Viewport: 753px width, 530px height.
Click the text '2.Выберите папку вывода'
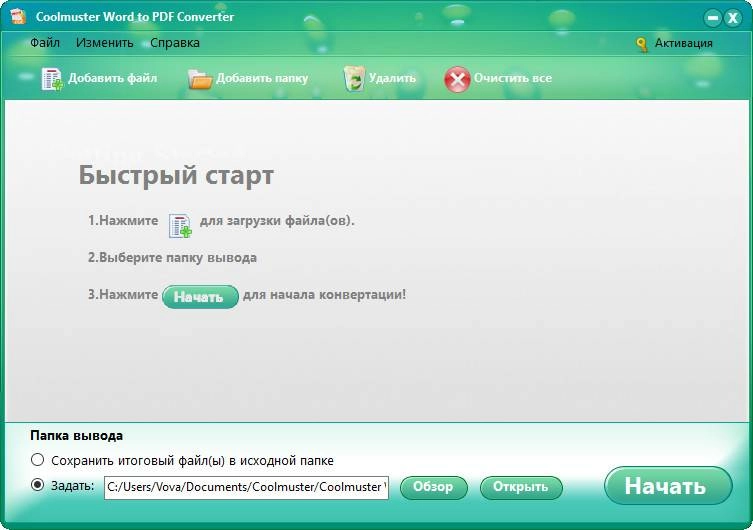[172, 258]
